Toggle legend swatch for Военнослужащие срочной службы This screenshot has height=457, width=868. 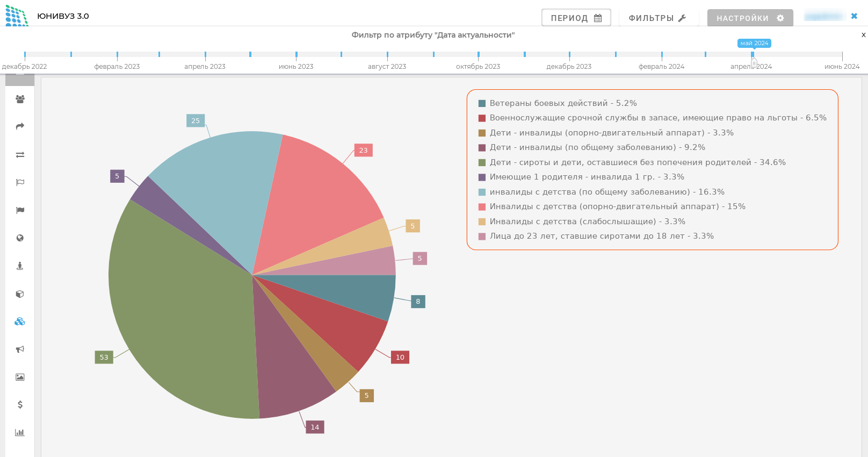pos(482,118)
